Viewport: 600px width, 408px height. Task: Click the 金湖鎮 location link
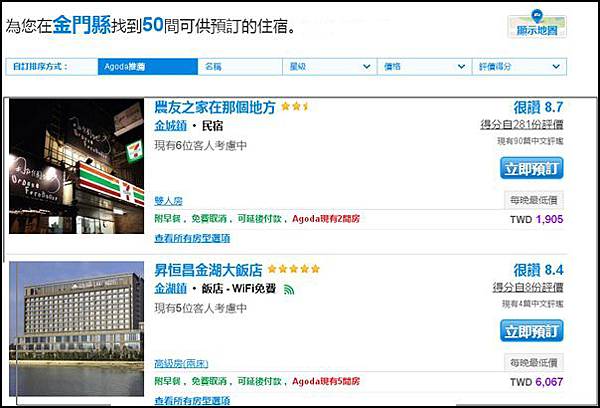[170, 288]
